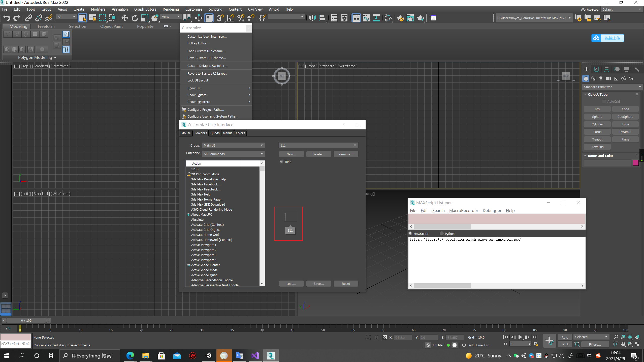Uncheck the Hide checkbox
The image size is (644, 362).
click(x=282, y=162)
